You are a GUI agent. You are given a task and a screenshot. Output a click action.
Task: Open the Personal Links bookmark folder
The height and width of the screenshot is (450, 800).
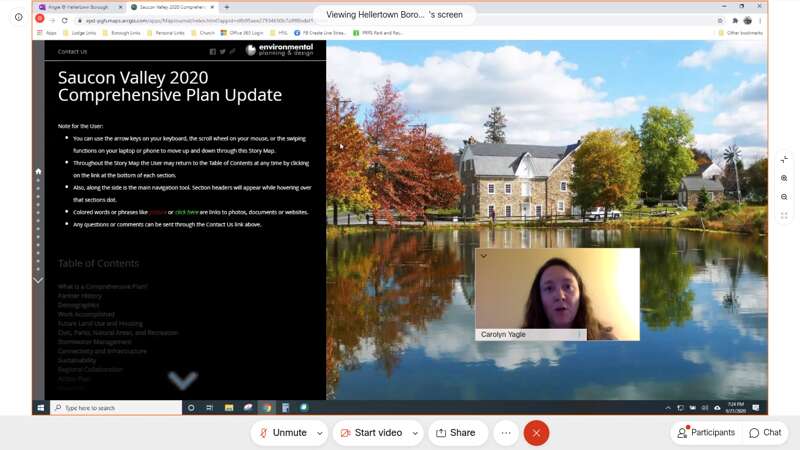(165, 33)
